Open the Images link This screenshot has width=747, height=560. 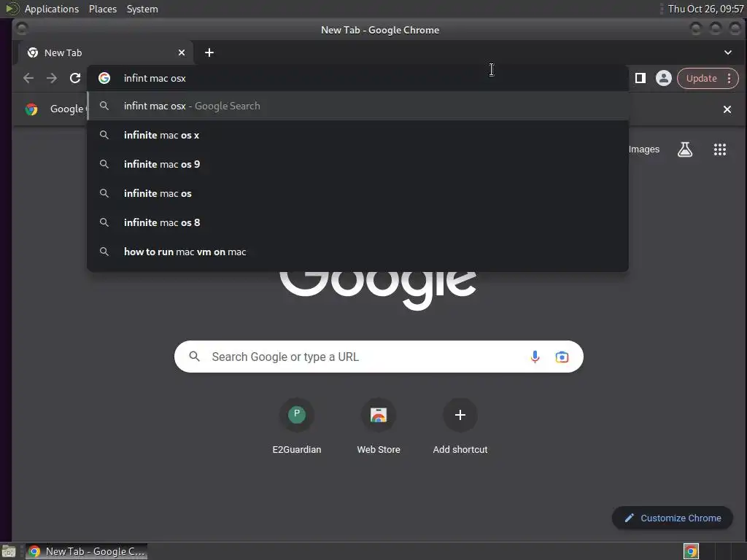[643, 149]
